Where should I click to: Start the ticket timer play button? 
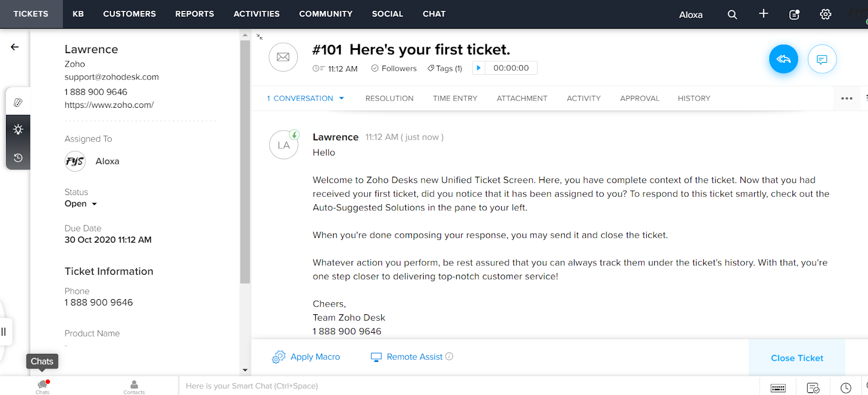[x=478, y=68]
